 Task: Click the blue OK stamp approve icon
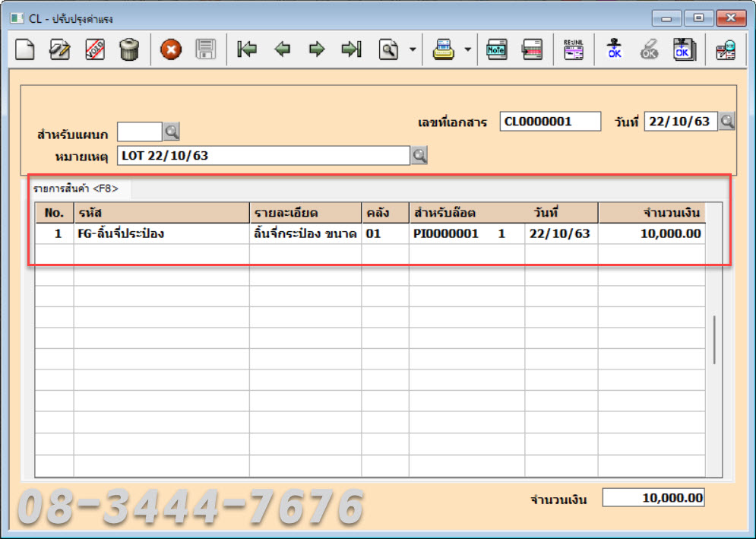614,49
